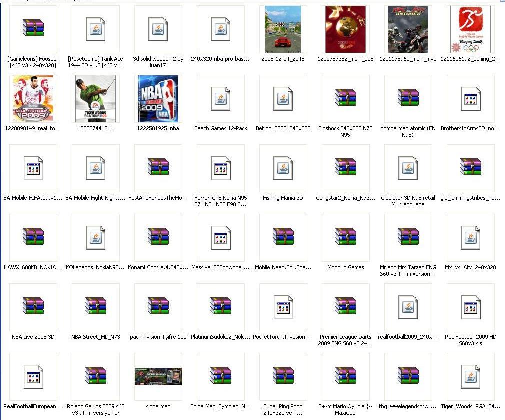Select the bomberman atomic archive icon
The width and height of the screenshot is (505, 420).
coord(408,97)
